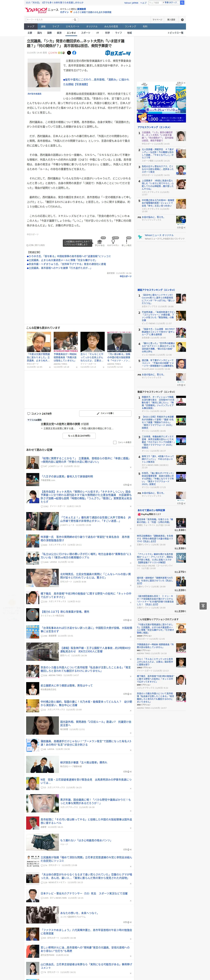Image resolution: width=210 pixels, height=980 pixels.
Task: Open rank 1 video ranking thumbnail 3:22
Action: [181, 401]
